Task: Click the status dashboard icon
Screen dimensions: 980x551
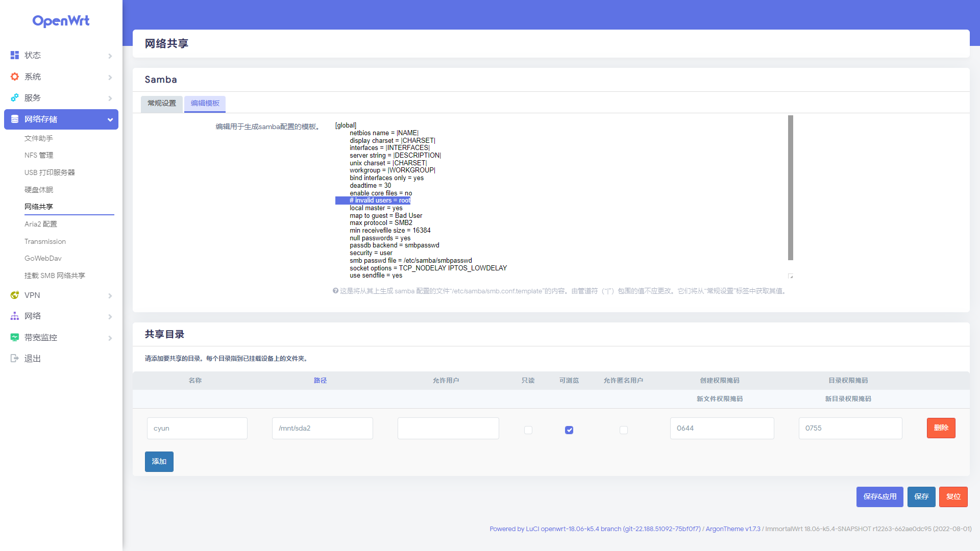Action: point(15,55)
